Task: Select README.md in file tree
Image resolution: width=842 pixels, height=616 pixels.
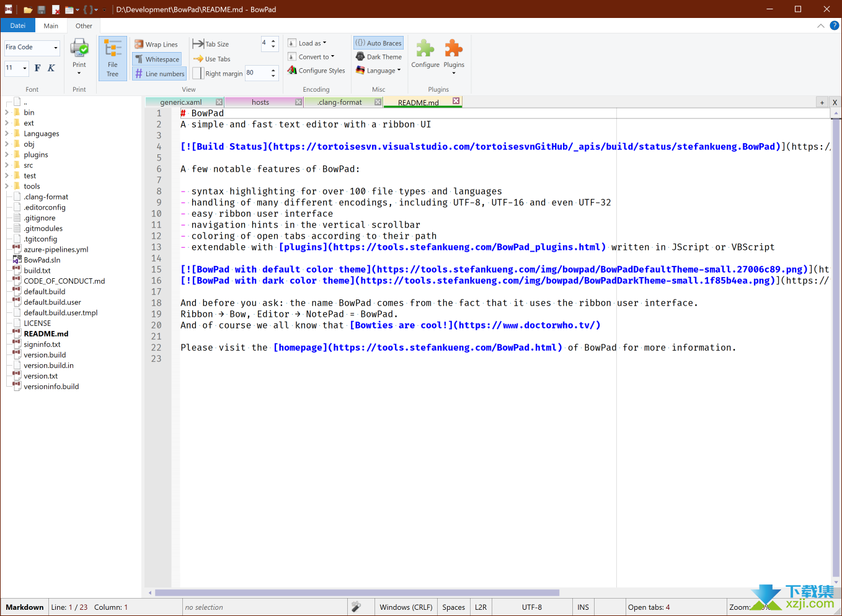Action: point(46,334)
